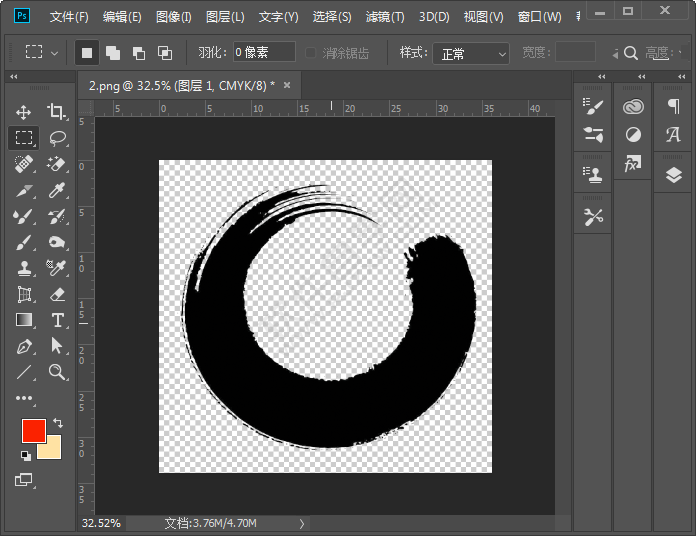Click the search magnifier in options bar

631,53
